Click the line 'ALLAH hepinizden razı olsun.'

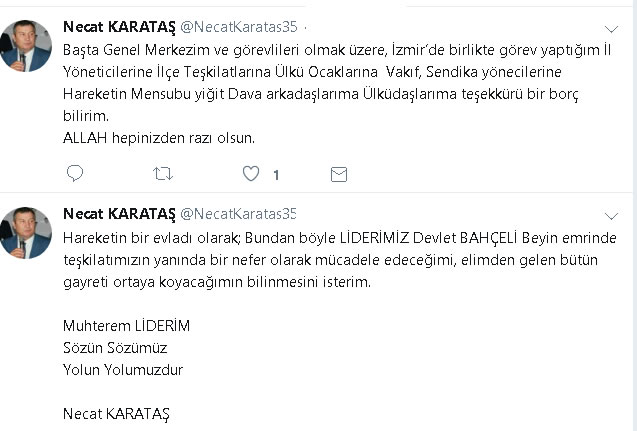click(x=159, y=138)
